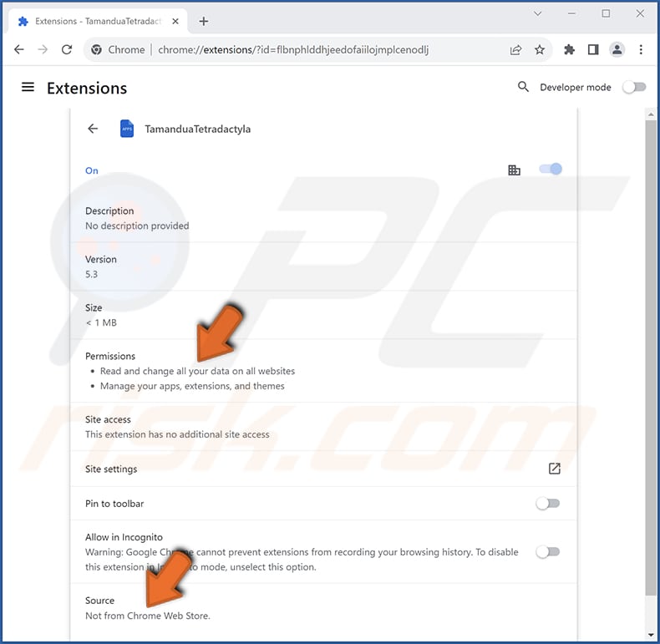Image resolution: width=660 pixels, height=644 pixels.
Task: Enable Allow in Incognito toggle
Action: coord(547,552)
